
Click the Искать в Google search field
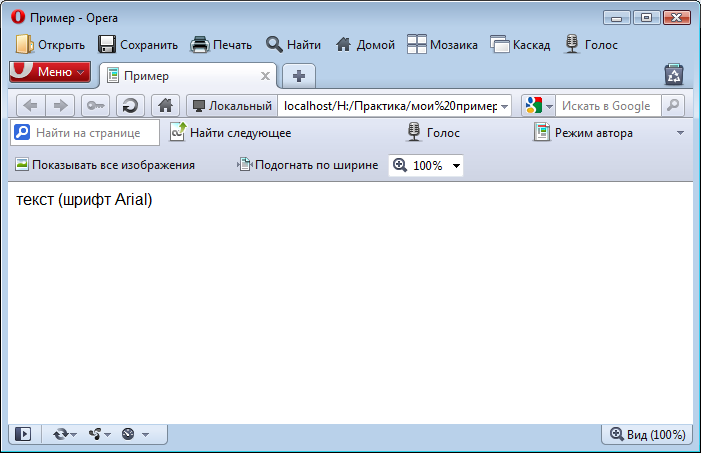pyautogui.click(x=608, y=106)
